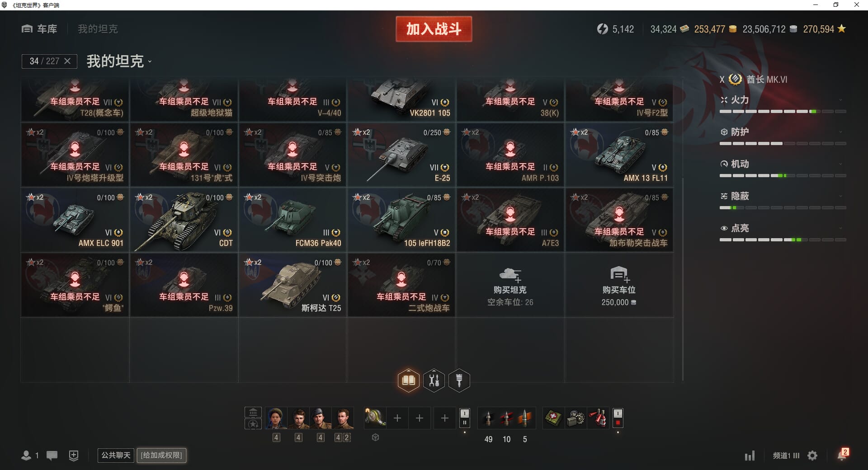Toggle the consumables loadout switch set to II

pos(618,418)
